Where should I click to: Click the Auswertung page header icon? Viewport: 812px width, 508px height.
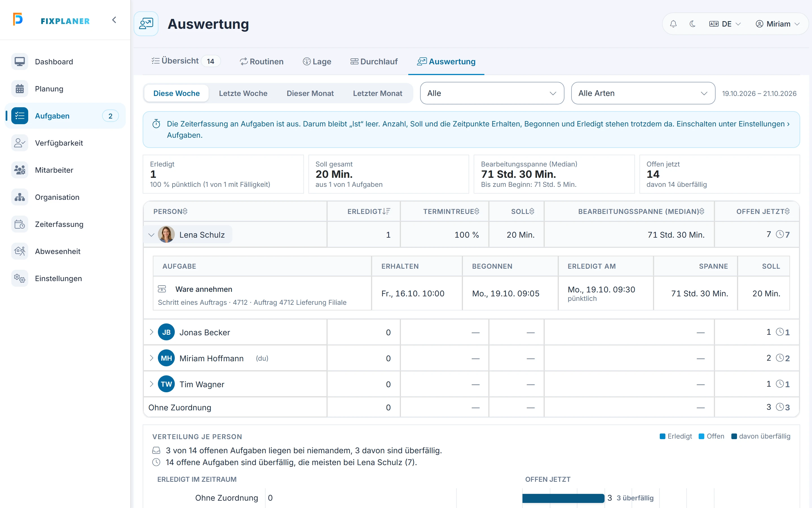point(146,23)
